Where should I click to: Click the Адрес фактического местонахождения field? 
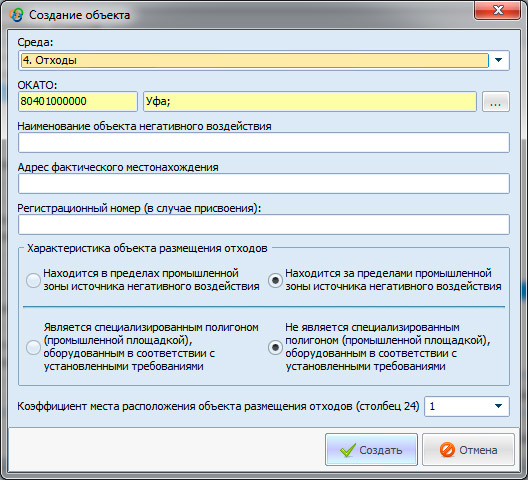pos(264,184)
